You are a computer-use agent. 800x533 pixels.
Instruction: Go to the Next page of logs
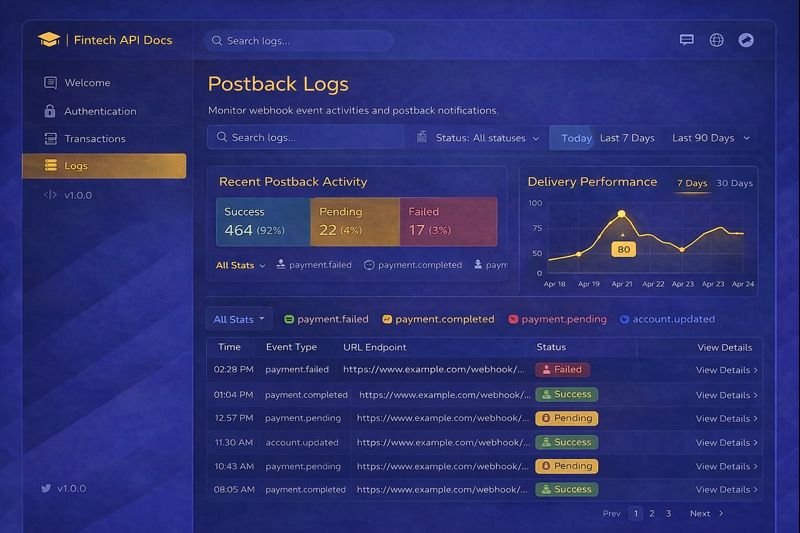pyautogui.click(x=706, y=513)
